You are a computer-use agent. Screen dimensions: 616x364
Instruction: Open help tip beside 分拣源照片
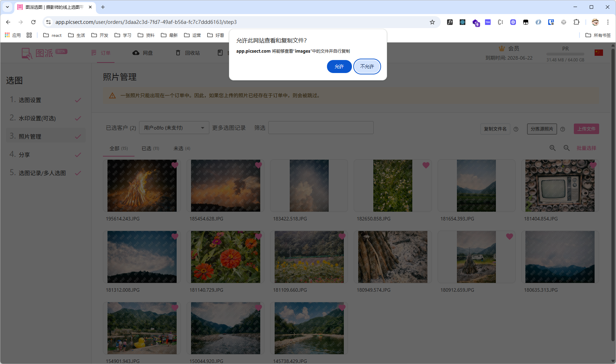563,129
